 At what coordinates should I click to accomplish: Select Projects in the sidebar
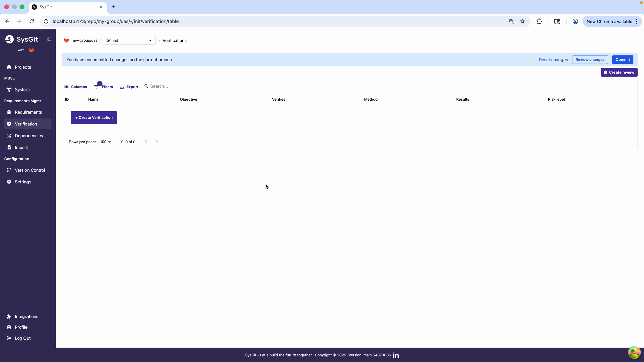click(x=22, y=67)
